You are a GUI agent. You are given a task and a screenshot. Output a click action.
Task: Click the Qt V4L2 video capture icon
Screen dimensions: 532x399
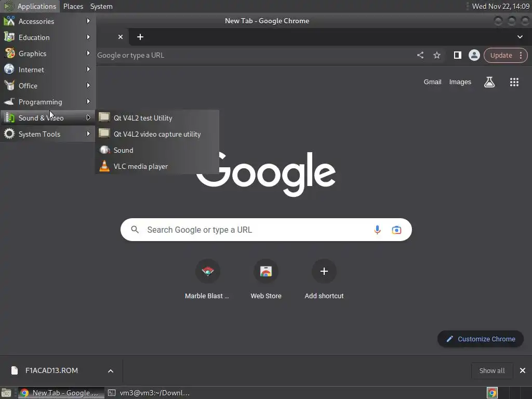point(104,134)
